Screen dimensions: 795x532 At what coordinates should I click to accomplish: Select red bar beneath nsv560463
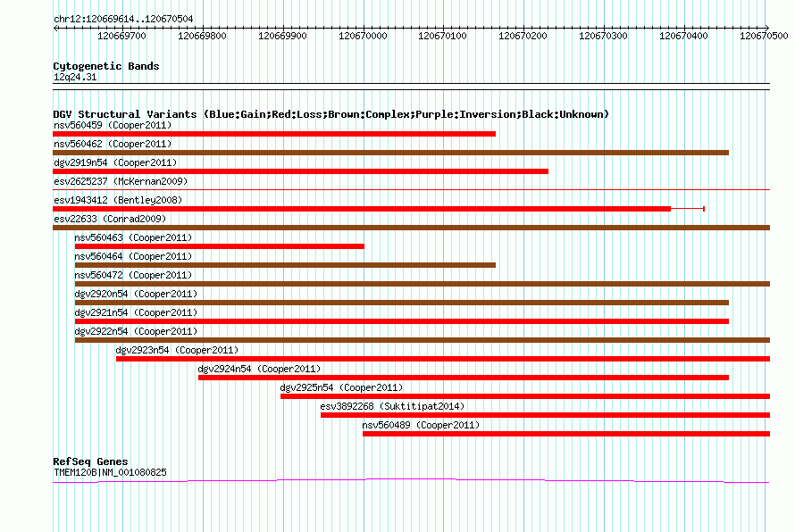(220, 246)
